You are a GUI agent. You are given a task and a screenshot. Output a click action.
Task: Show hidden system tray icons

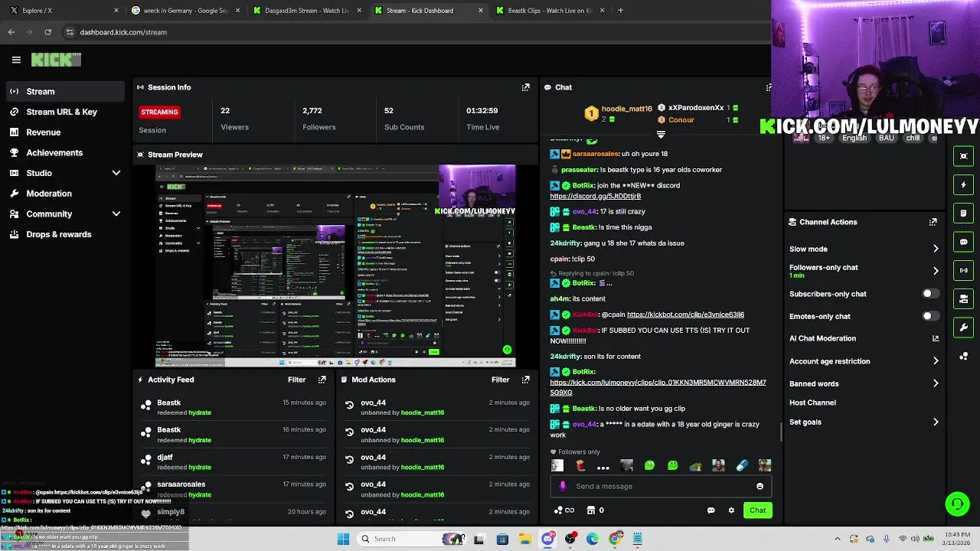tap(837, 539)
